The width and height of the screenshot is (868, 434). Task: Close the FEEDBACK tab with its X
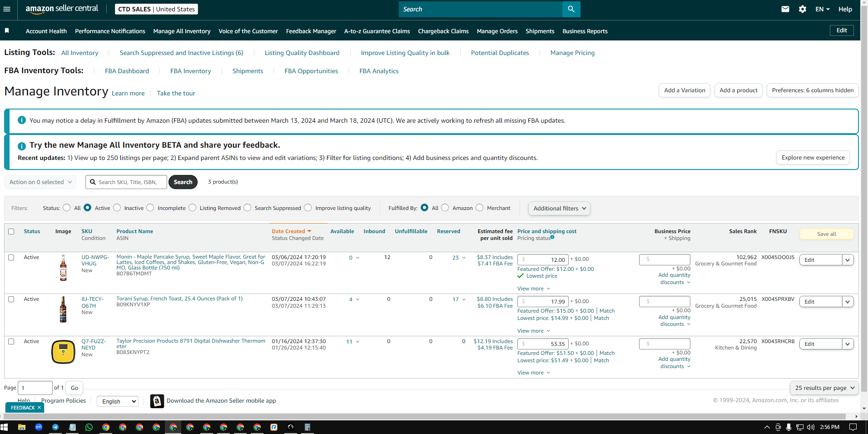click(x=39, y=408)
